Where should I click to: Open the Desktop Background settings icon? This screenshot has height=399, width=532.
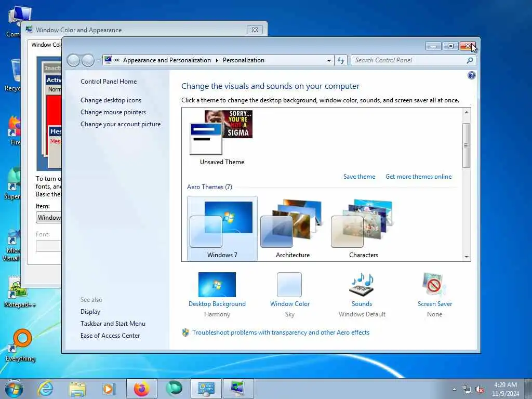217,285
